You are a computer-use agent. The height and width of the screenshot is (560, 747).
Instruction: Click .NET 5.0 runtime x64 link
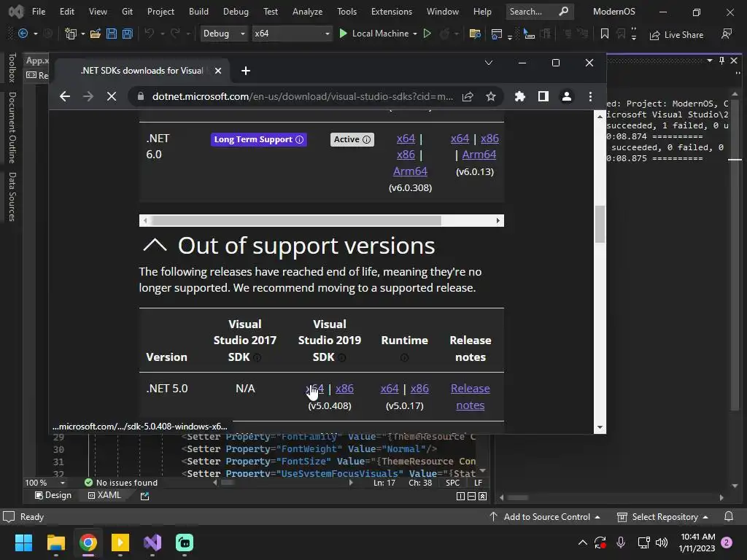point(390,389)
